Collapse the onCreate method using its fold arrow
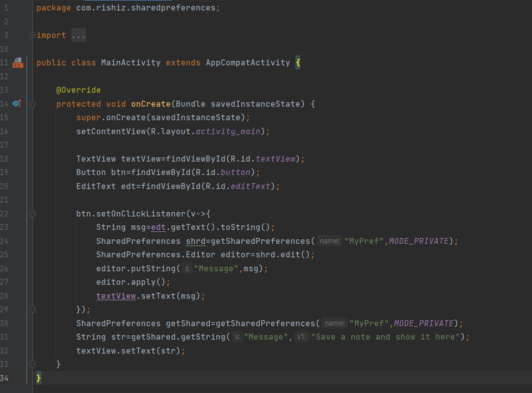 pos(32,103)
